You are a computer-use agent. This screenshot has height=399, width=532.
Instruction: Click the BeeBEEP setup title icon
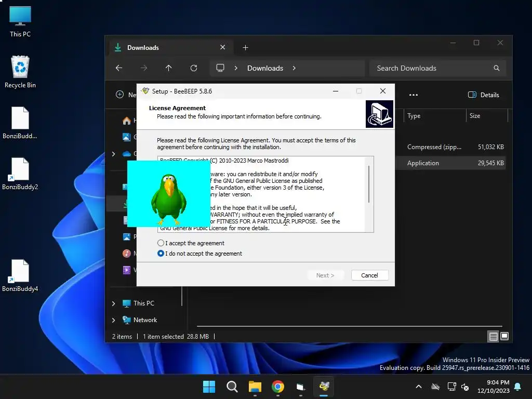[145, 91]
